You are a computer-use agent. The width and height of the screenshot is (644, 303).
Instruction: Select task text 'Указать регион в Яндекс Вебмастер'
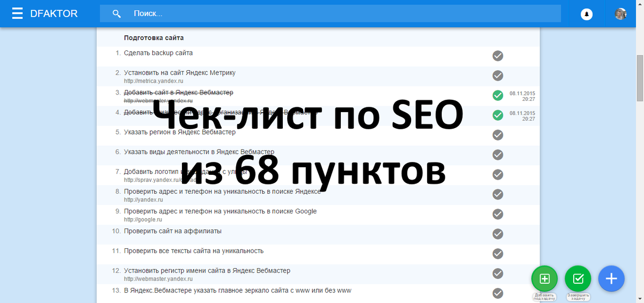pos(180,132)
